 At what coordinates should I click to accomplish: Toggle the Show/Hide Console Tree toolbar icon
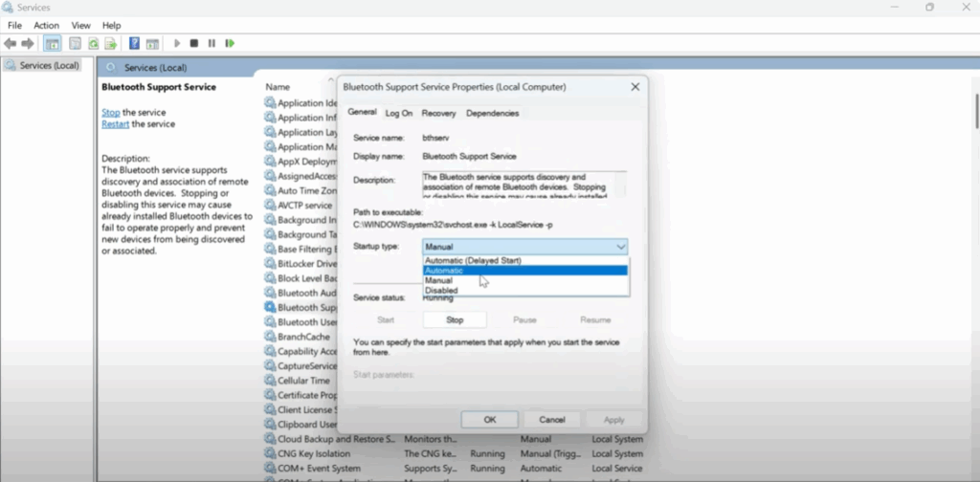pos(53,43)
